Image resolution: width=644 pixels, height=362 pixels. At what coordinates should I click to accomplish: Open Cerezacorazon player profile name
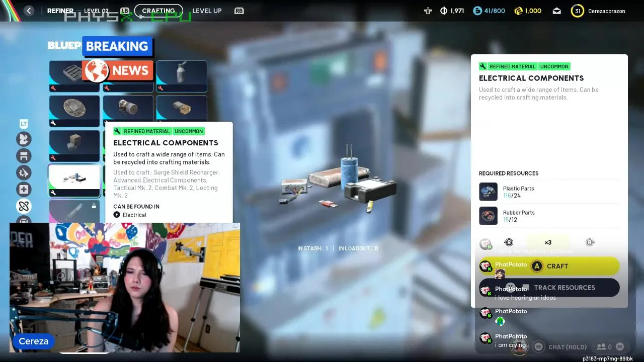click(x=606, y=11)
